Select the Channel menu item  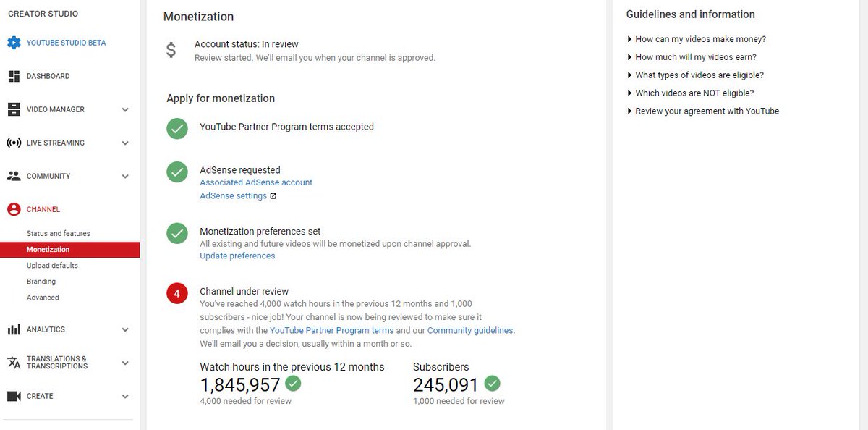click(43, 209)
